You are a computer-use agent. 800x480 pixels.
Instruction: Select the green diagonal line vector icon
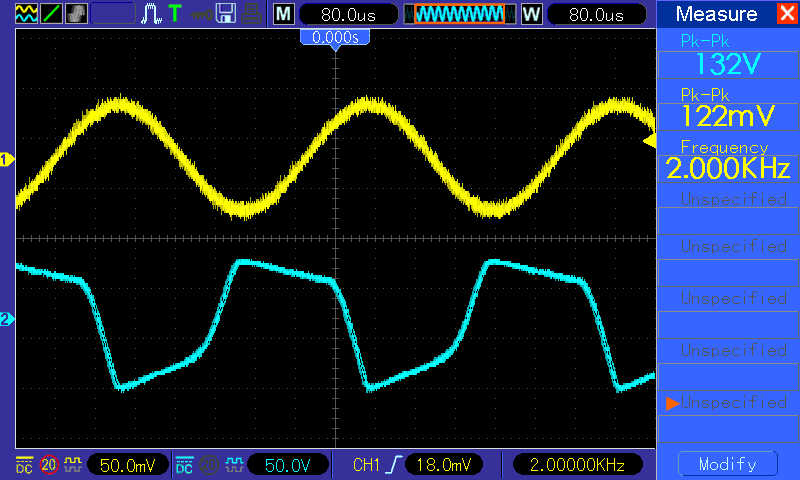(51, 14)
